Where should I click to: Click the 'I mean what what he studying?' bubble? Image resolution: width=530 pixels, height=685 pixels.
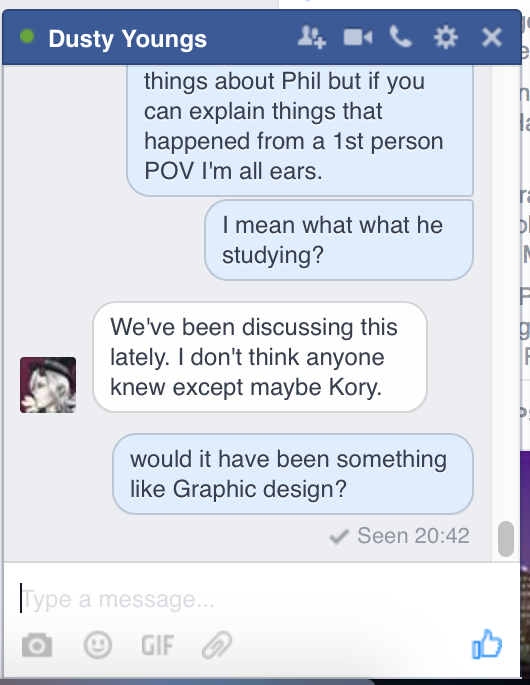[339, 240]
